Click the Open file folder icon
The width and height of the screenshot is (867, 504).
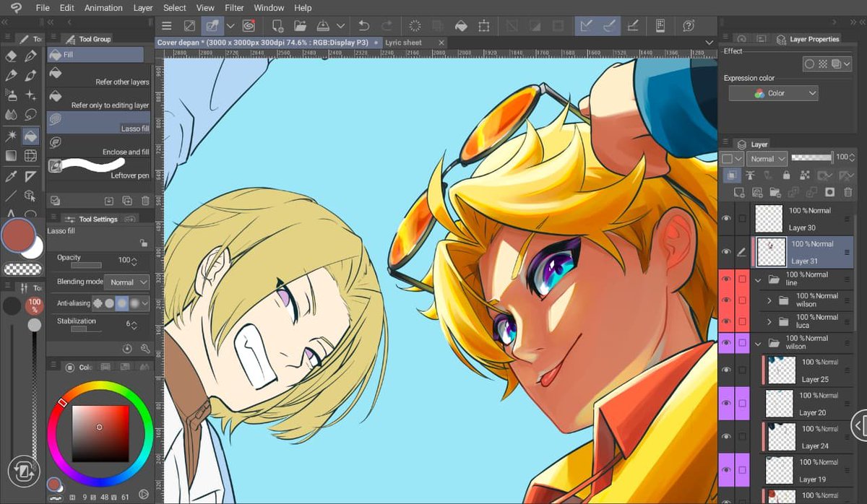(300, 26)
